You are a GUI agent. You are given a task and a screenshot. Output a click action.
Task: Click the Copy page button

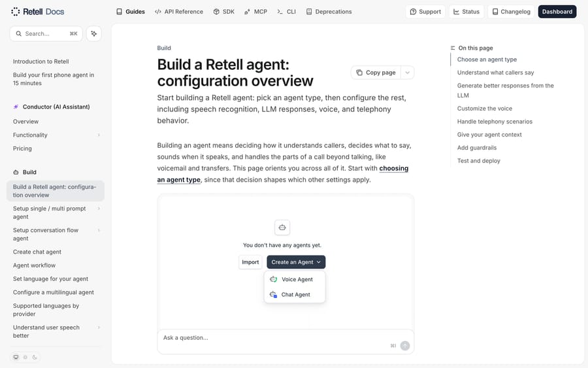click(x=376, y=73)
